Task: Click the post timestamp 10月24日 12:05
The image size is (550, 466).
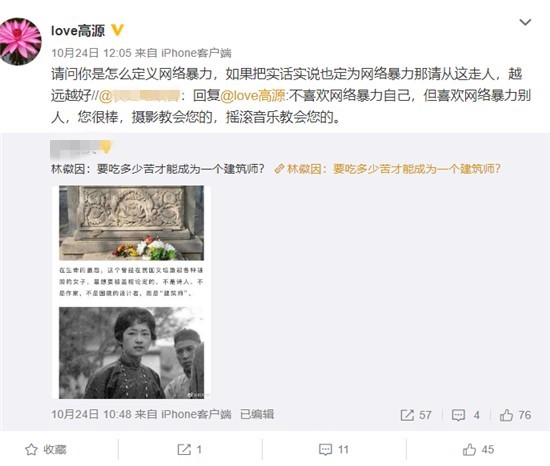Action: tap(91, 53)
